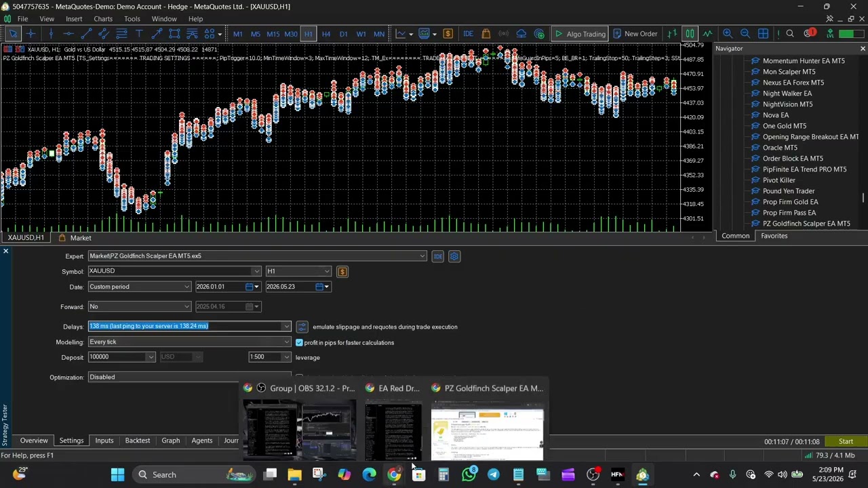Switch to candlestick chart display

[x=690, y=34]
